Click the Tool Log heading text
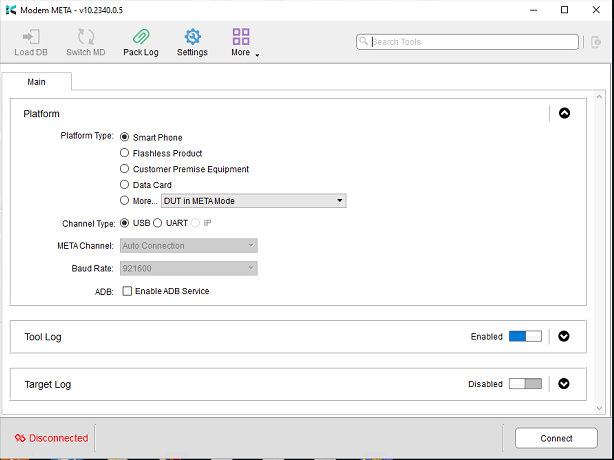 [x=43, y=337]
